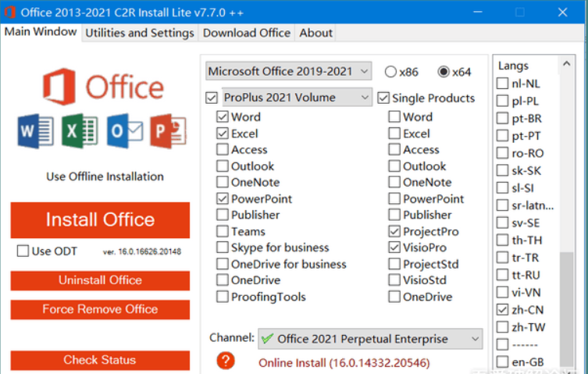588x374 pixels.
Task: Click the Check Status button
Action: pos(100,360)
